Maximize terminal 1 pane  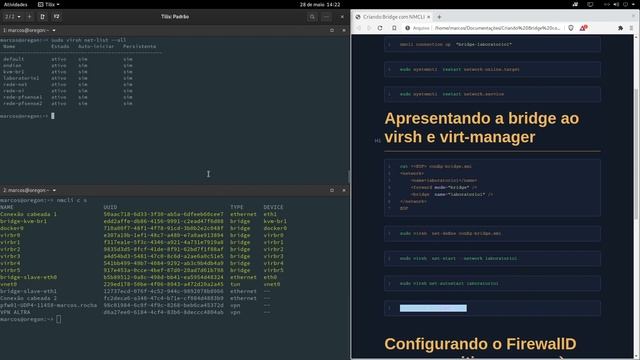332,30
